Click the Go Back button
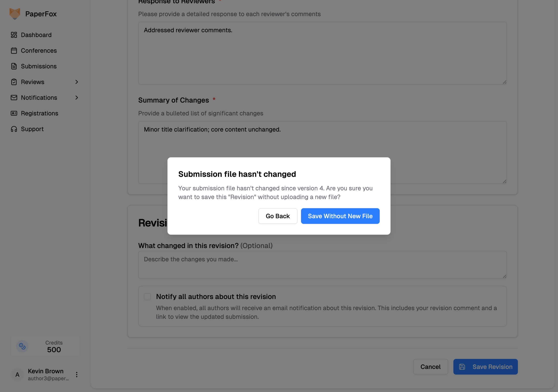 pos(277,216)
